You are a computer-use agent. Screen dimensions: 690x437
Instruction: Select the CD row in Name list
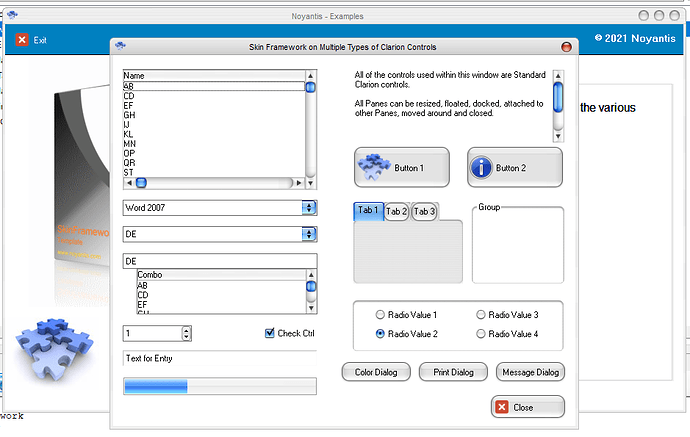click(214, 96)
